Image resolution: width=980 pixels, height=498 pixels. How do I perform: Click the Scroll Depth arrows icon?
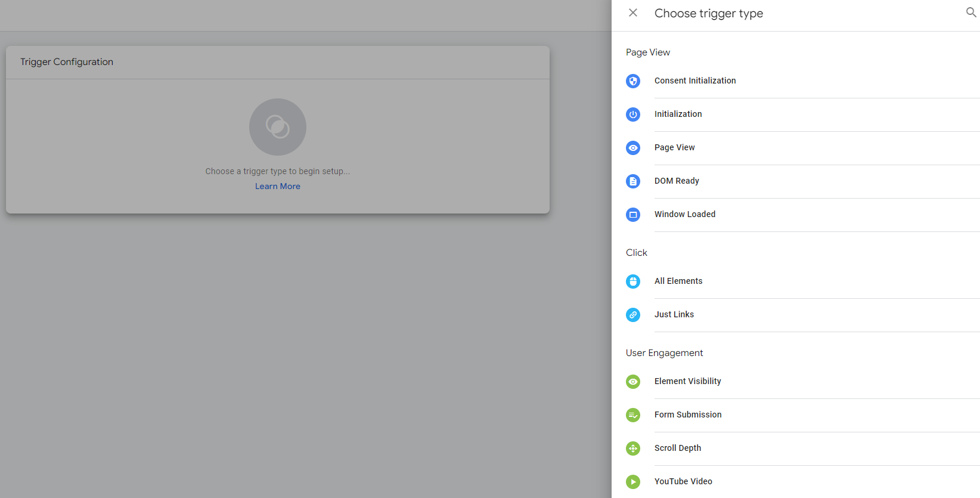click(x=633, y=448)
